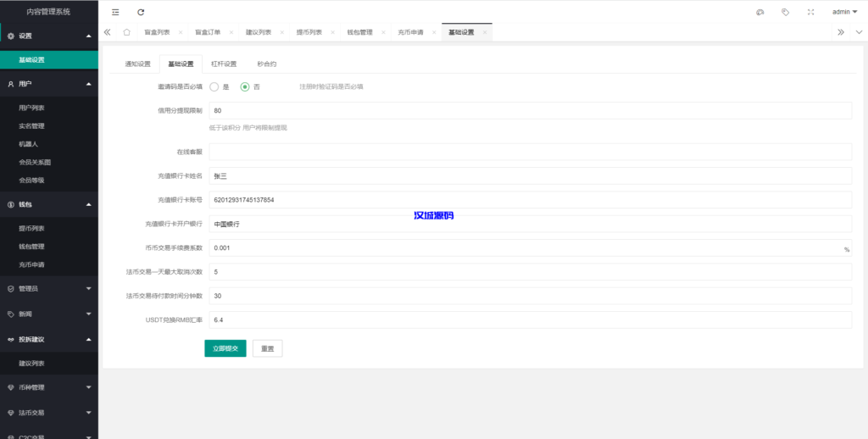
Task: Click the tag note icon
Action: coord(785,12)
